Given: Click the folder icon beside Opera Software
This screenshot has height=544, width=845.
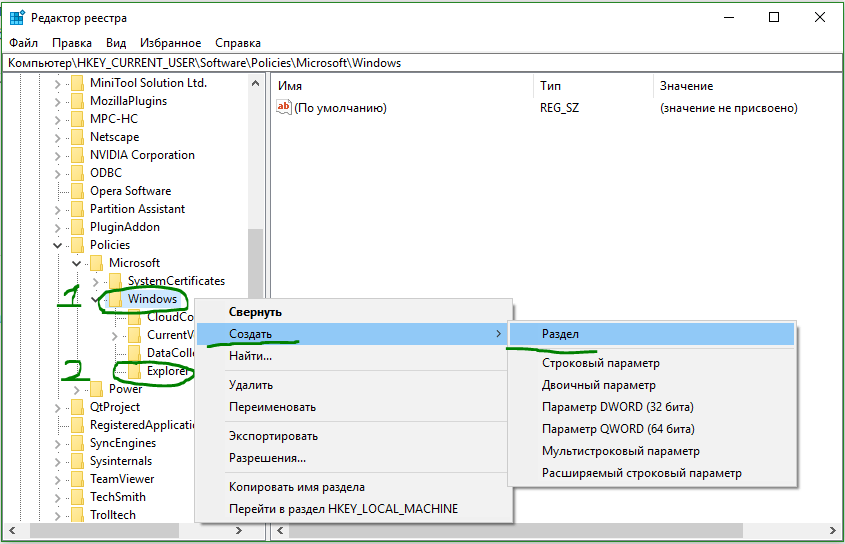Looking at the screenshot, I should (x=77, y=191).
